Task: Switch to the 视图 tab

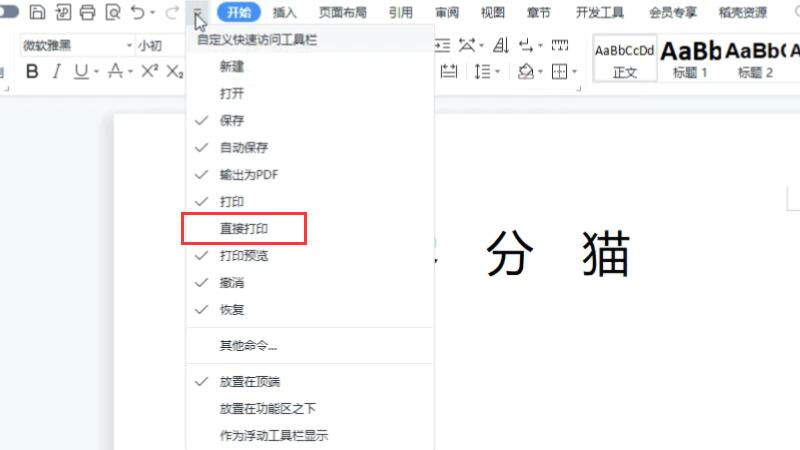Action: coord(492,12)
